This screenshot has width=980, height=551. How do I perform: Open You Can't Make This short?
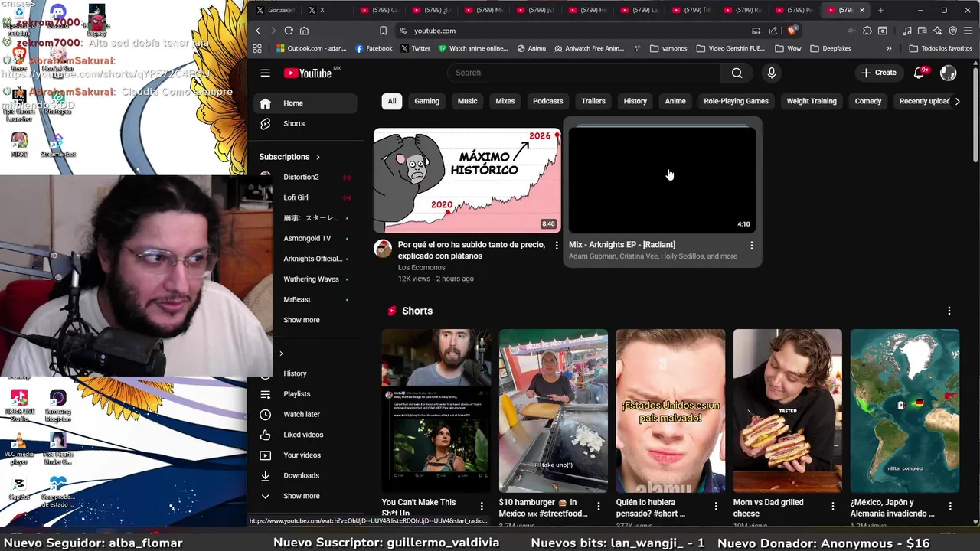pos(436,411)
